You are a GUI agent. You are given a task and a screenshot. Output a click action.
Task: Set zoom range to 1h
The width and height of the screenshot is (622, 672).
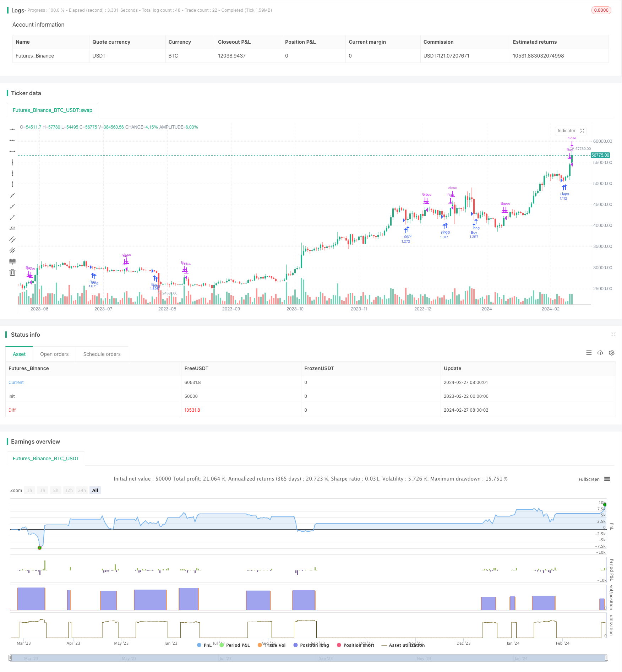pyautogui.click(x=29, y=490)
